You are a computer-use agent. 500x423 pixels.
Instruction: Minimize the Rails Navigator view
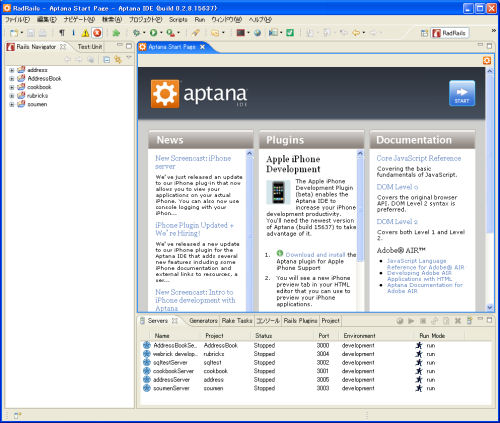pos(120,45)
